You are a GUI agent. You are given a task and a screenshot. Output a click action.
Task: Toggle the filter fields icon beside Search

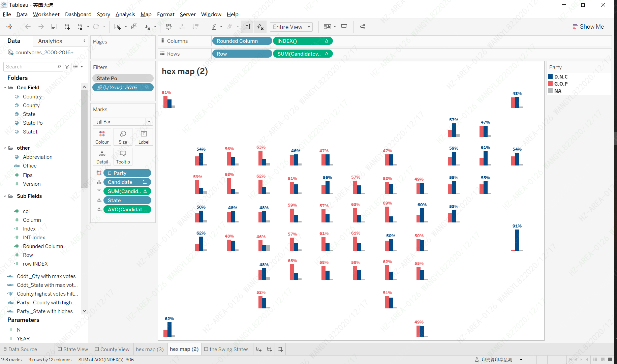(x=67, y=67)
